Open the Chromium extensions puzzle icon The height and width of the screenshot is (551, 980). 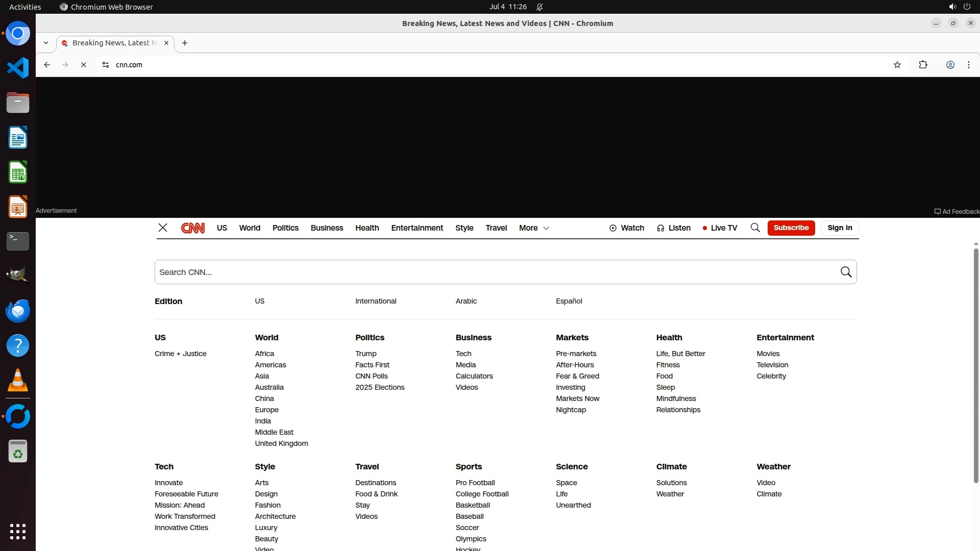(x=923, y=65)
